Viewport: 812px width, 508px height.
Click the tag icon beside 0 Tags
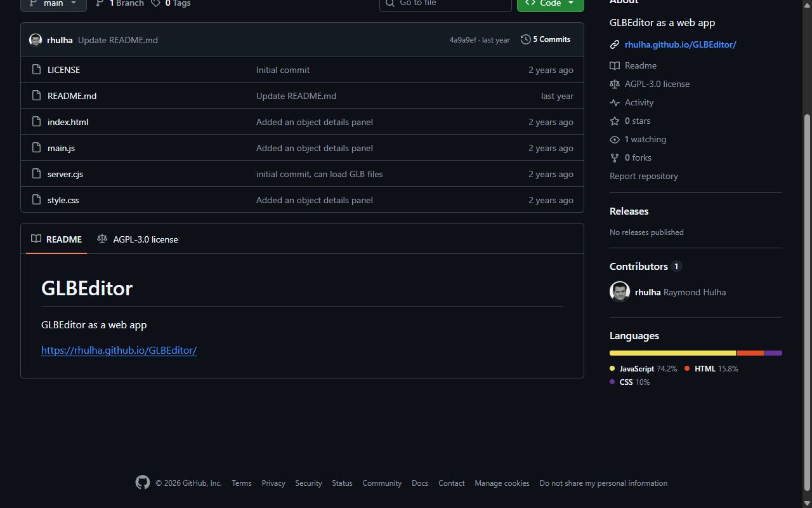pos(155,3)
